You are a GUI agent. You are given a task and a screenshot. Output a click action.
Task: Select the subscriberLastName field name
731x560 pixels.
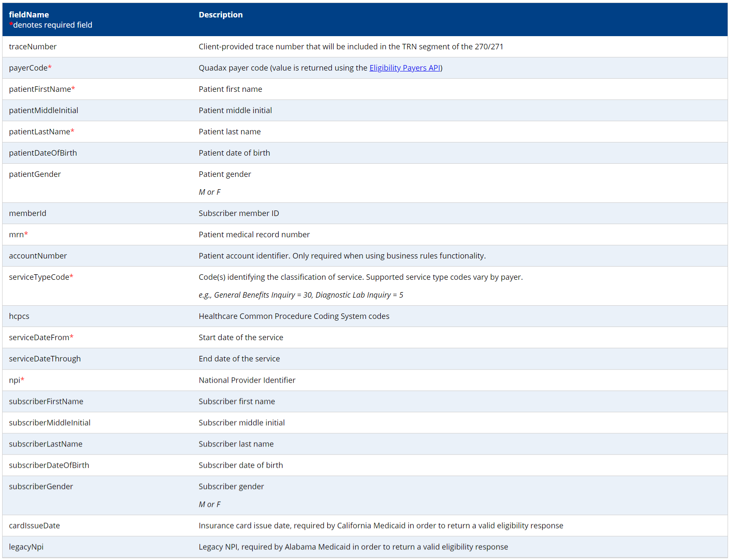[46, 444]
